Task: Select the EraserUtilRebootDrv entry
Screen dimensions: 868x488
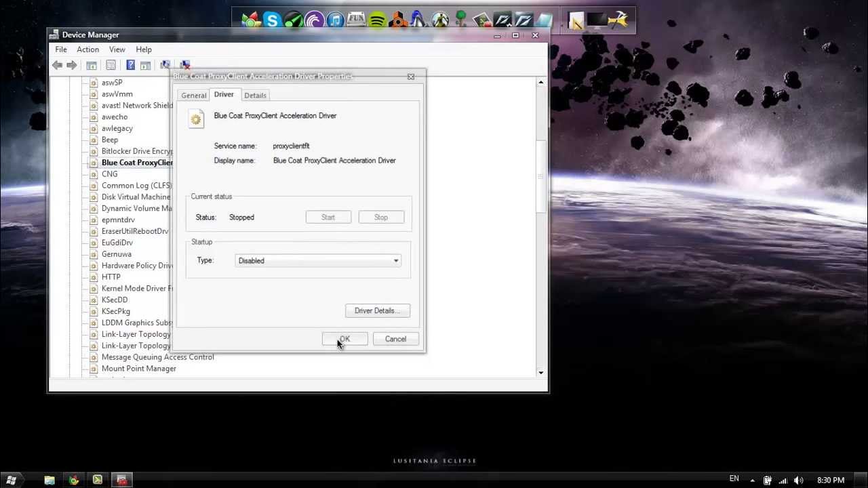Action: coord(135,232)
